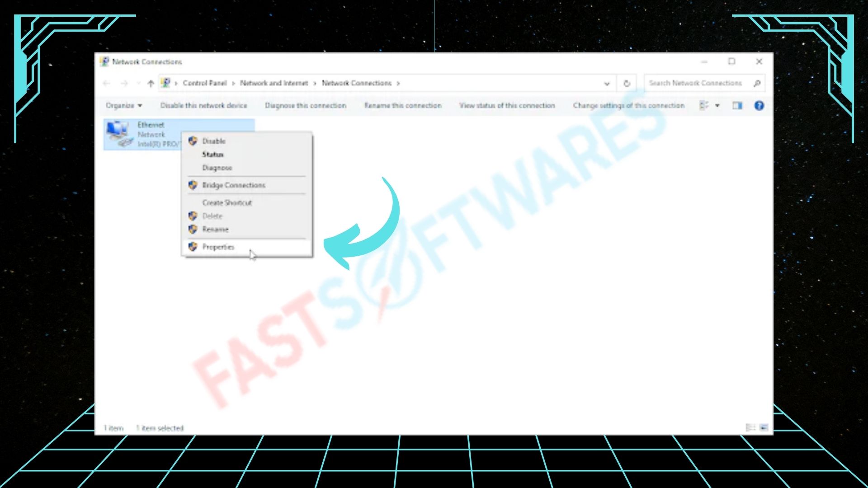Expand chevron after Control Panel breadcrumb

234,84
